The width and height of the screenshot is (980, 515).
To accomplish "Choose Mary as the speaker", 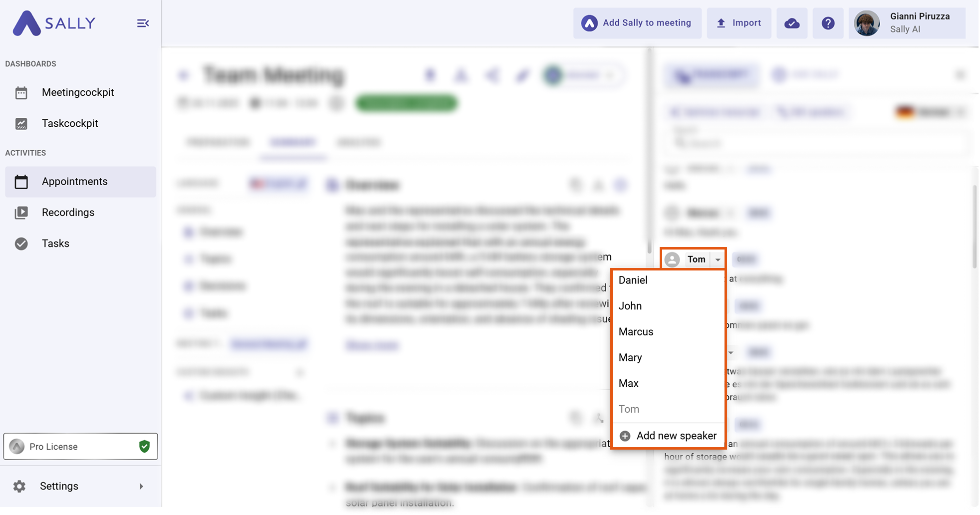I will (x=630, y=358).
